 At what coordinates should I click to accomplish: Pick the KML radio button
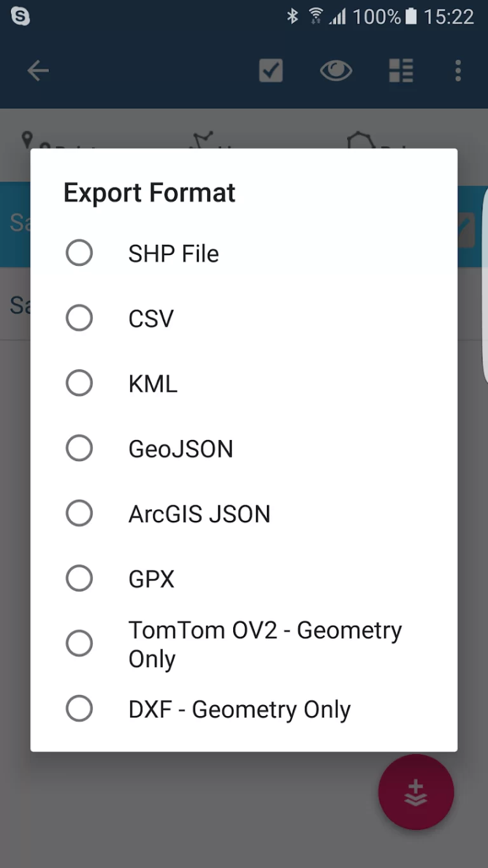[x=79, y=383]
